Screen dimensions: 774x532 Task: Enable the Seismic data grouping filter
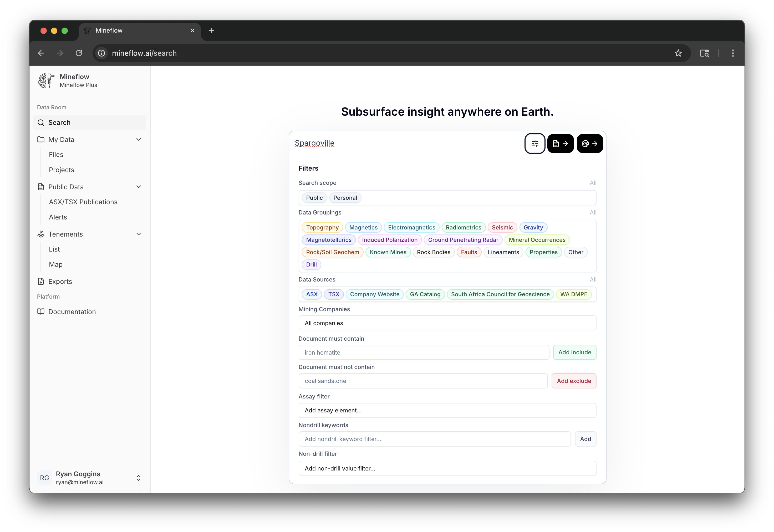(x=502, y=227)
